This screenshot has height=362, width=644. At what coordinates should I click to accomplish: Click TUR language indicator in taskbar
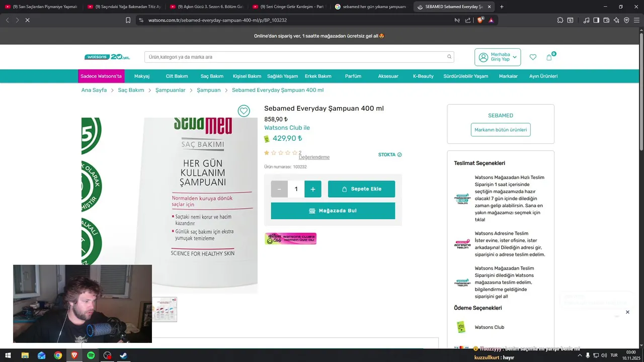coord(614,355)
